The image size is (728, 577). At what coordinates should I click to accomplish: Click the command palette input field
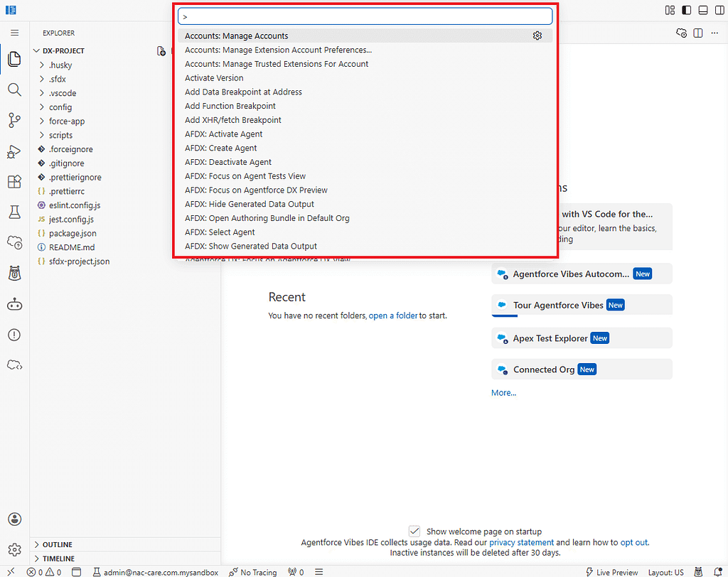(x=365, y=16)
